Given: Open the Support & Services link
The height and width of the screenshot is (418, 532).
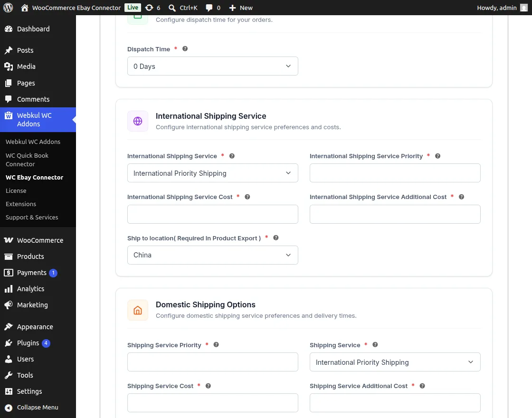Looking at the screenshot, I should click(32, 217).
